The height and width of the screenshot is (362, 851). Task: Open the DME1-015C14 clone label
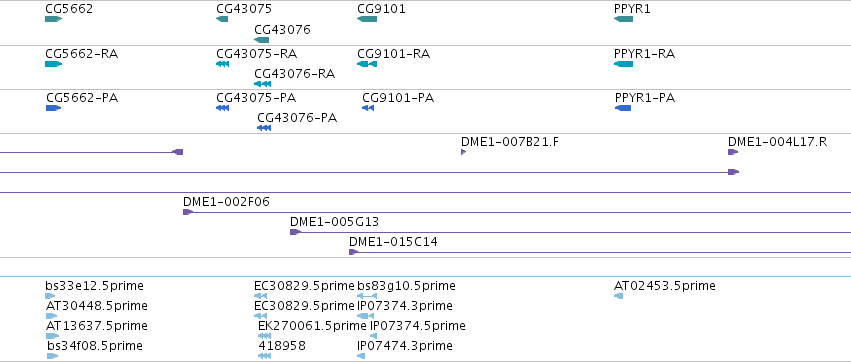393,242
